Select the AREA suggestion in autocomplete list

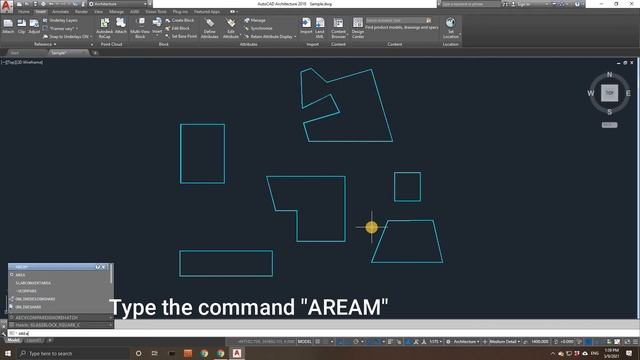(x=59, y=275)
